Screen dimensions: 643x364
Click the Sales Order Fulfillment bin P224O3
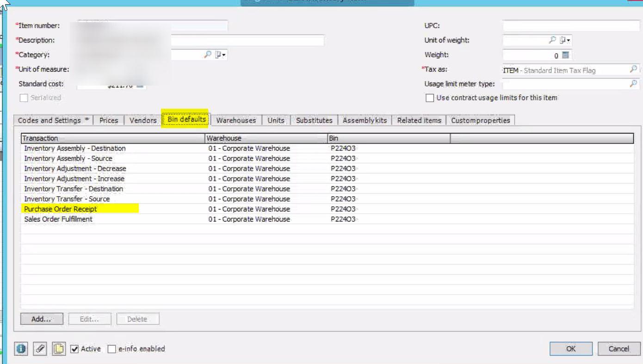point(343,219)
